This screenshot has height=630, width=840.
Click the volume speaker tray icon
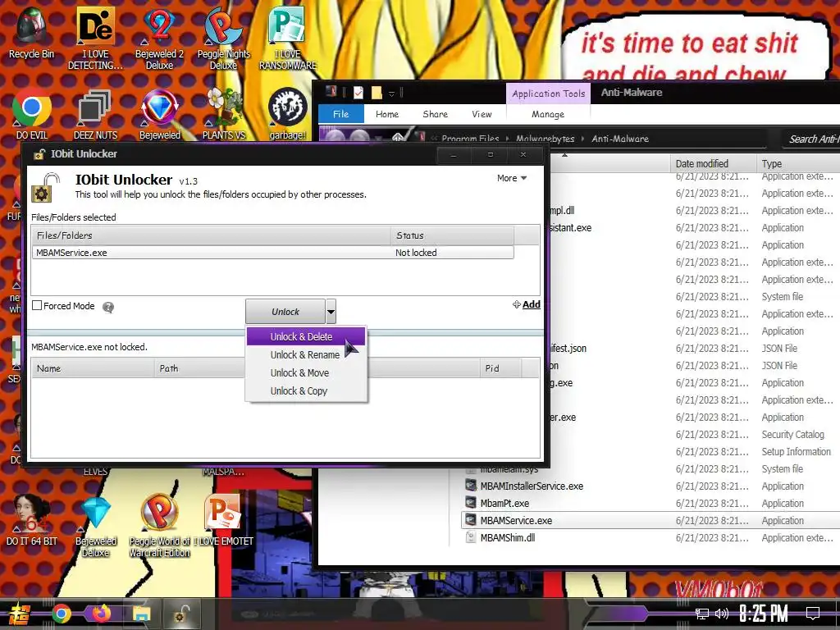point(722,614)
